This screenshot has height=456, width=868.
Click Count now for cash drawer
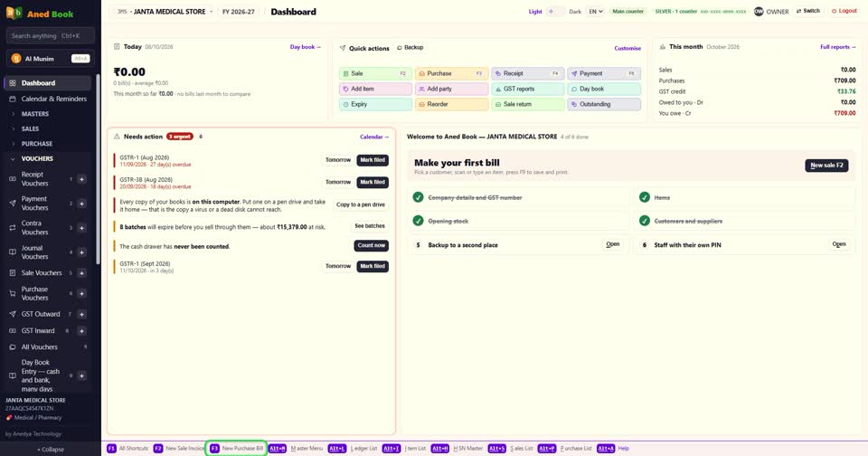click(371, 245)
